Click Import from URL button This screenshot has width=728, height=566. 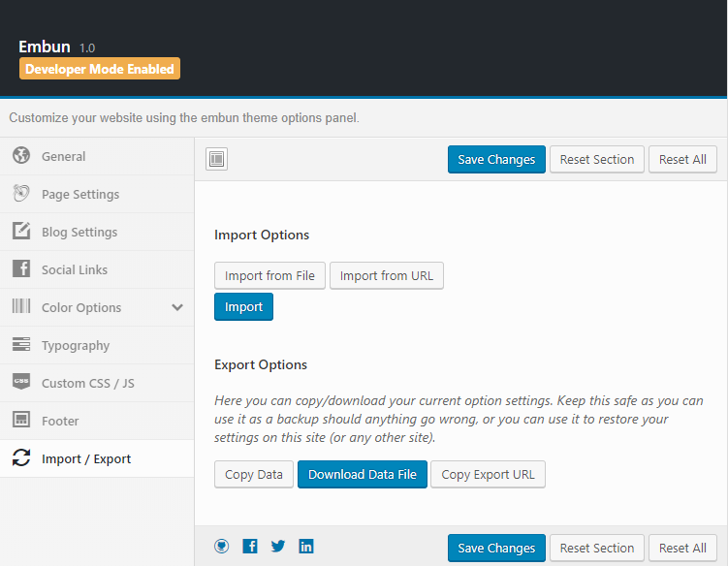(386, 276)
